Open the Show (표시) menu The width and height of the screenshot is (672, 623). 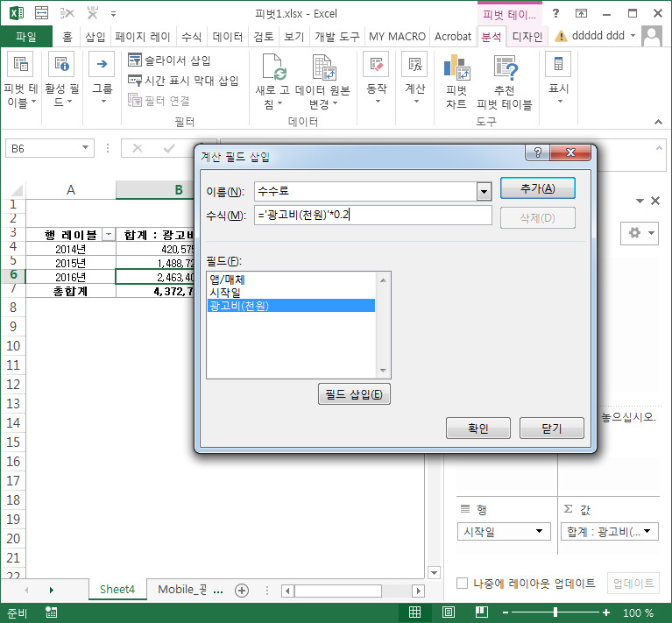558,79
